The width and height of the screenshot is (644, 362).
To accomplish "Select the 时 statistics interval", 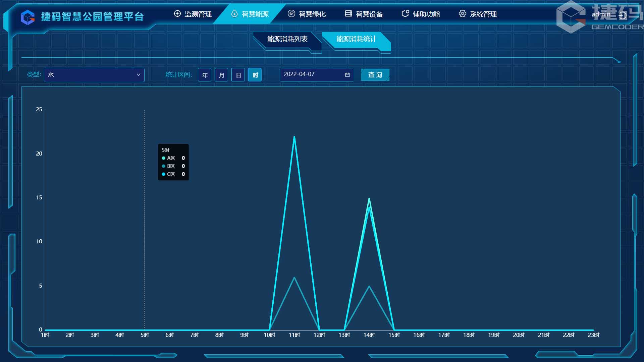I will tap(255, 75).
